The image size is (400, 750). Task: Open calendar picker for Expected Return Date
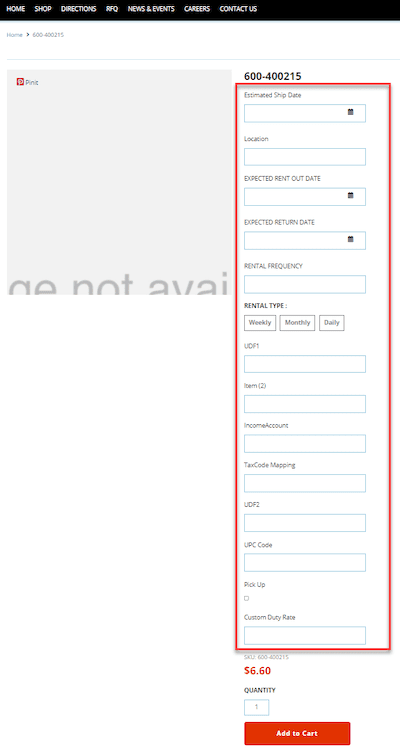tap(351, 239)
